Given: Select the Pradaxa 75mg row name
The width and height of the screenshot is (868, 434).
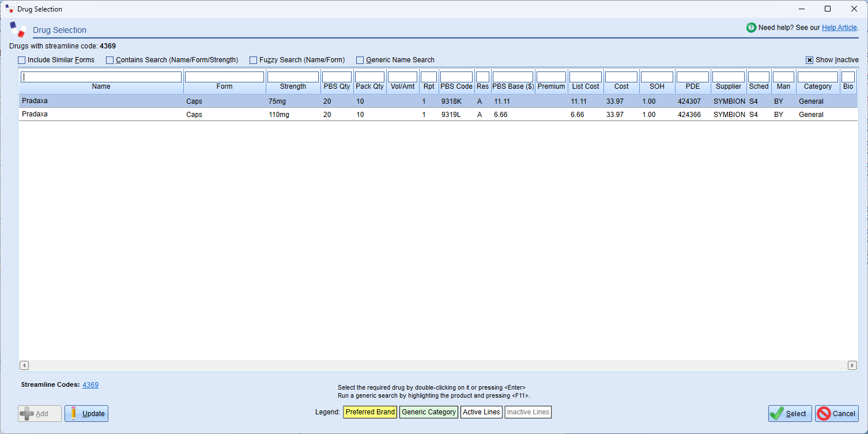Looking at the screenshot, I should [x=35, y=101].
